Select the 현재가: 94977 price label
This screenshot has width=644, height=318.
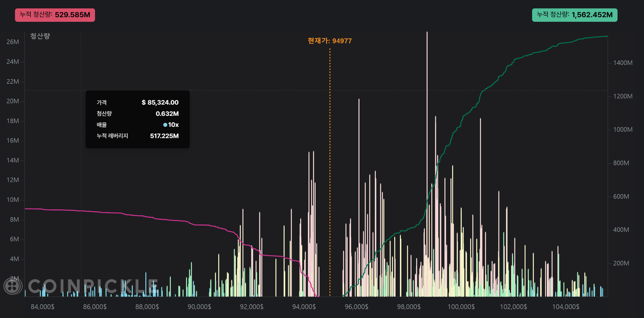click(x=330, y=41)
